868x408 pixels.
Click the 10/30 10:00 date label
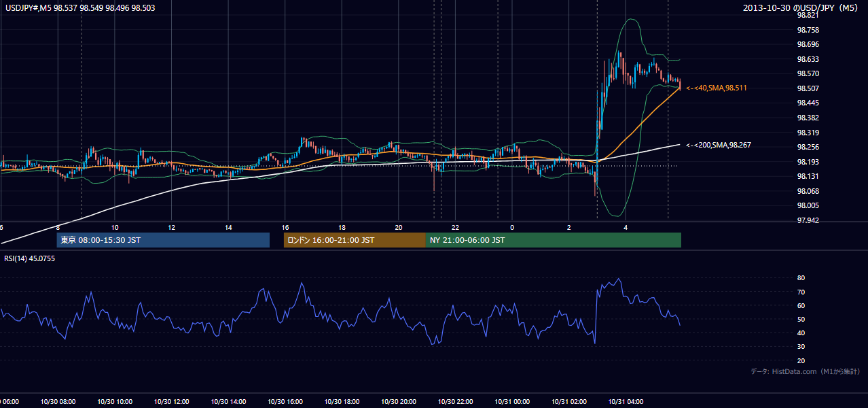coord(115,402)
